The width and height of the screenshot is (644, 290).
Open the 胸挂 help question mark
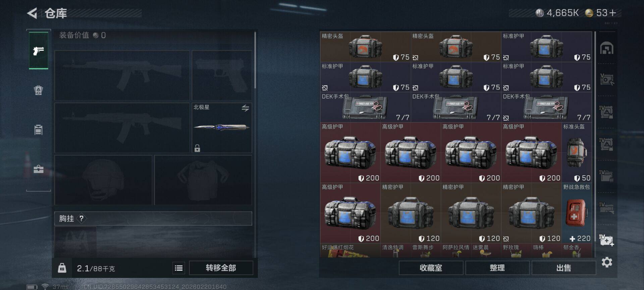click(x=82, y=219)
